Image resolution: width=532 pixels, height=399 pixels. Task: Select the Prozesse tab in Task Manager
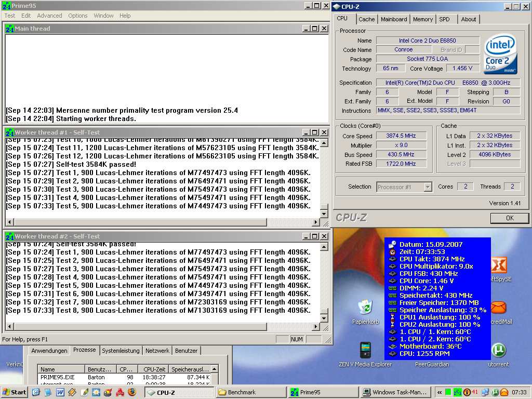coord(85,350)
